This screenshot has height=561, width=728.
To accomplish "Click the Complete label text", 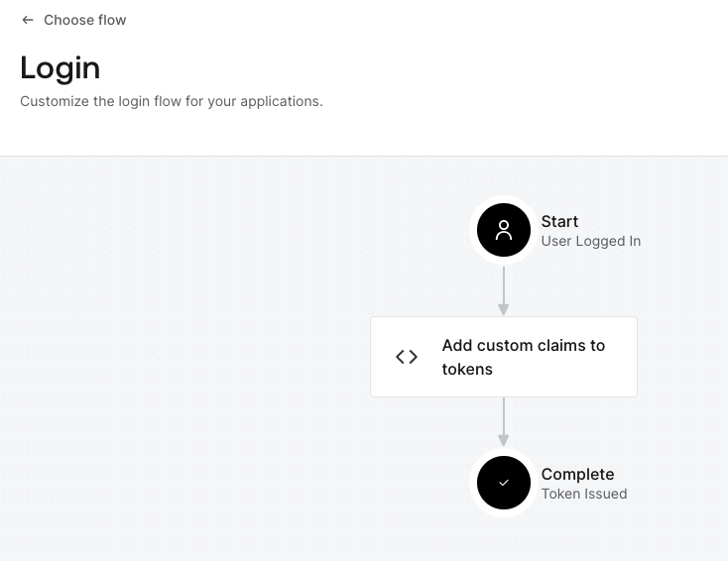I will coord(577,475).
